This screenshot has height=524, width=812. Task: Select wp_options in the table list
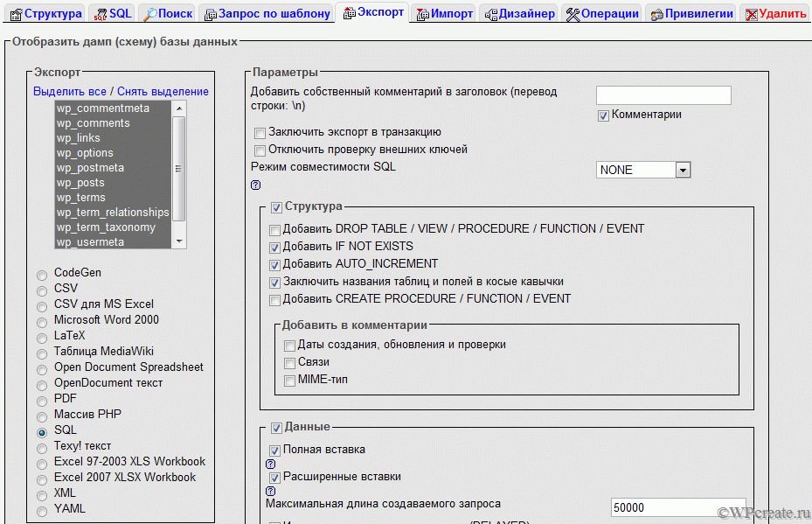(113, 153)
